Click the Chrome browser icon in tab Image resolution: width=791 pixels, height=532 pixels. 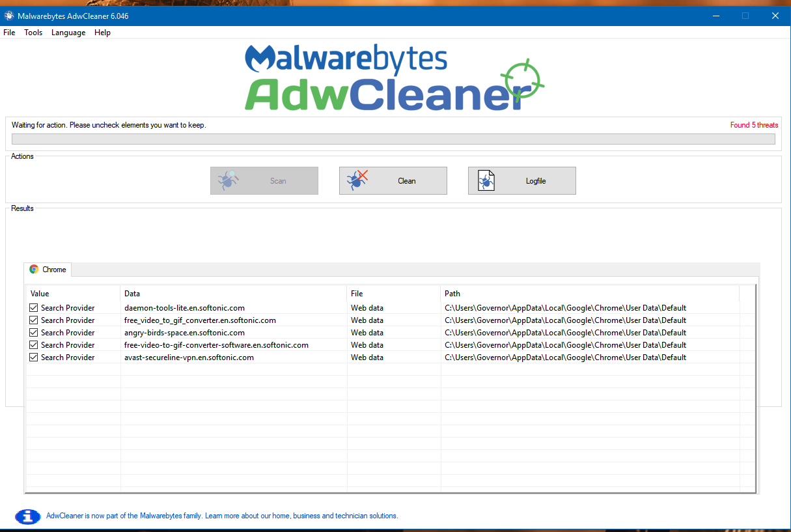click(x=34, y=270)
